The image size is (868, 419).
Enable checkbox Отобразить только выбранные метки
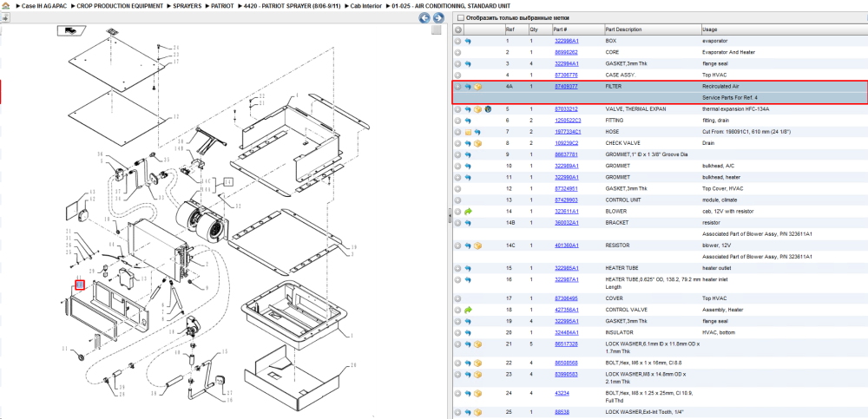click(460, 17)
